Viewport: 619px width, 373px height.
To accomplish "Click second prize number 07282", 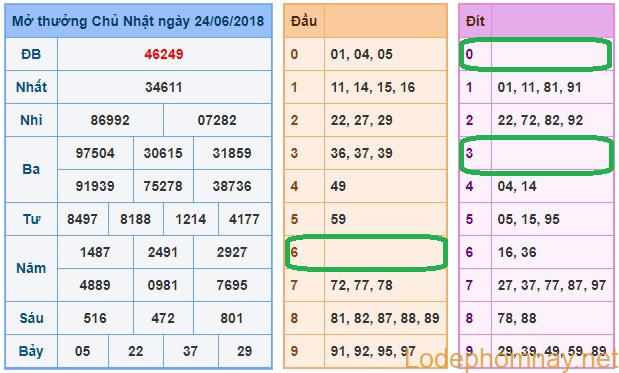I will coord(217,120).
